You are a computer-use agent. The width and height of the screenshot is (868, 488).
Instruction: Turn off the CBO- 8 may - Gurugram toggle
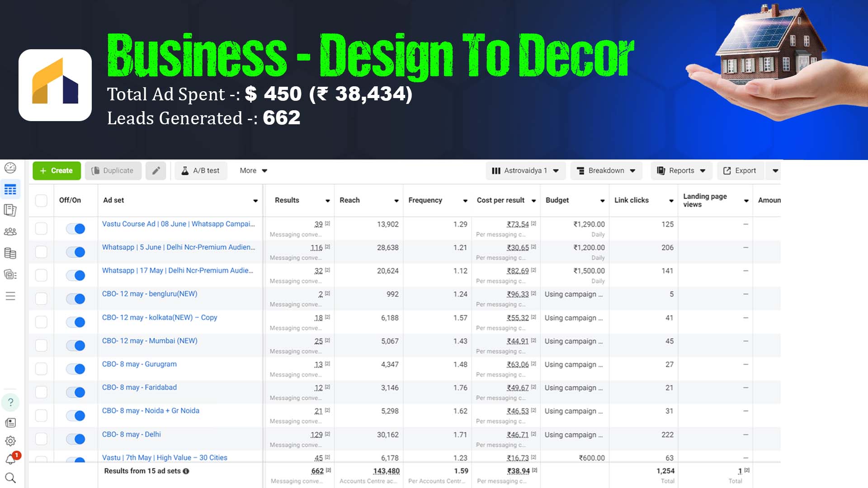coord(75,369)
